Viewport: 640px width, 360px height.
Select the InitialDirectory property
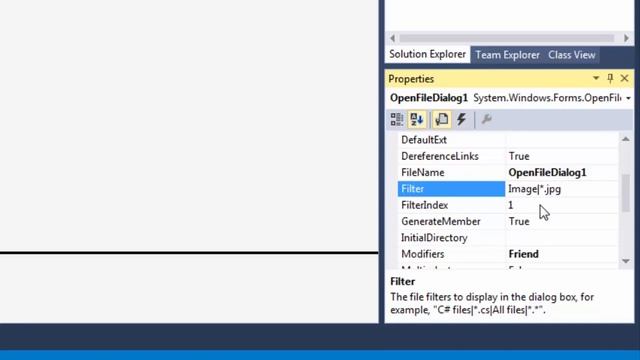pos(451,238)
